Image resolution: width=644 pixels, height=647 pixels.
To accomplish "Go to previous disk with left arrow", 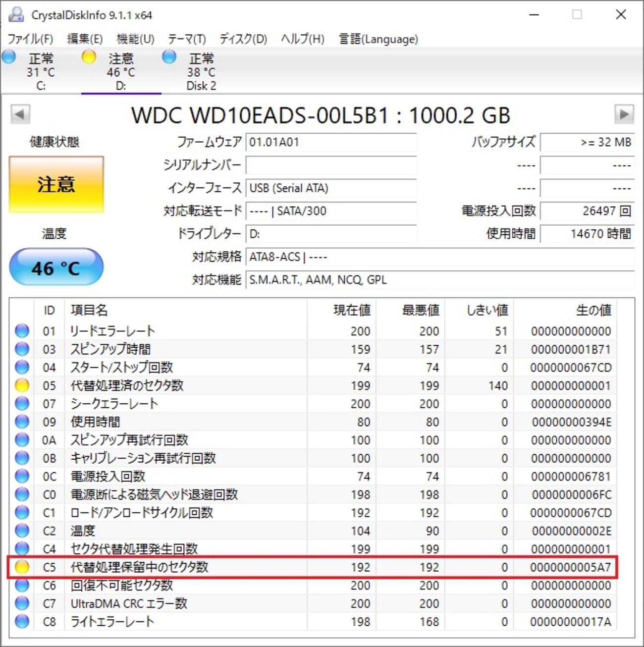I will point(20,114).
